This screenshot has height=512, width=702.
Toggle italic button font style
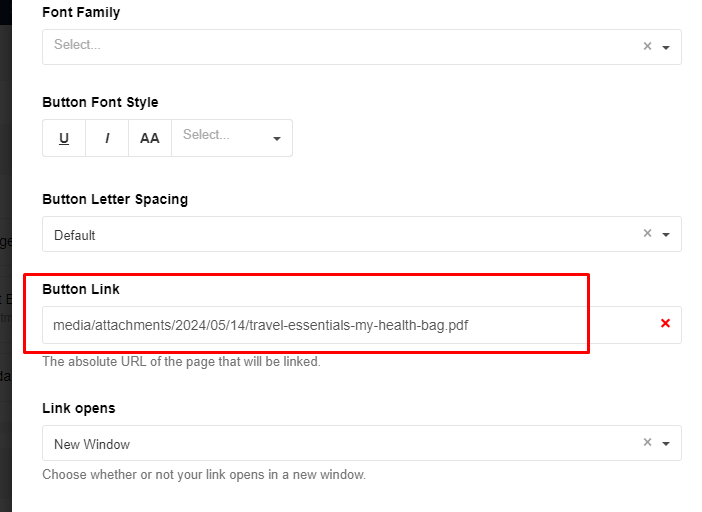coord(107,138)
